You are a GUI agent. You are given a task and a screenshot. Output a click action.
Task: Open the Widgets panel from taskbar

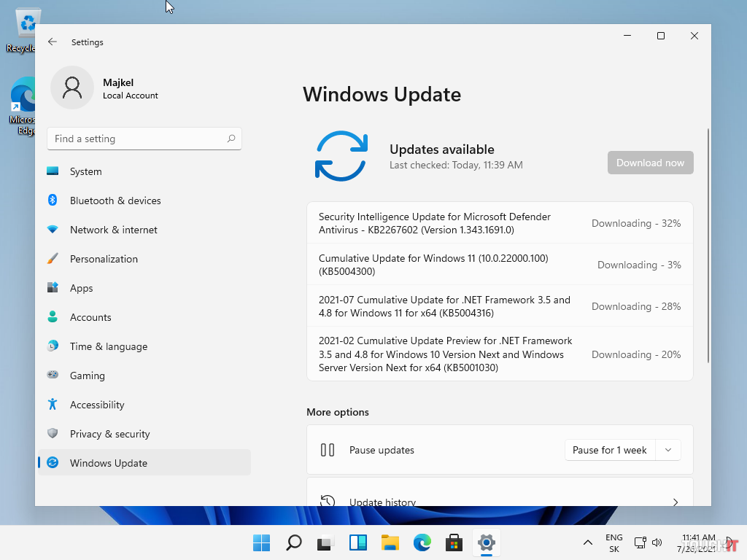click(358, 542)
